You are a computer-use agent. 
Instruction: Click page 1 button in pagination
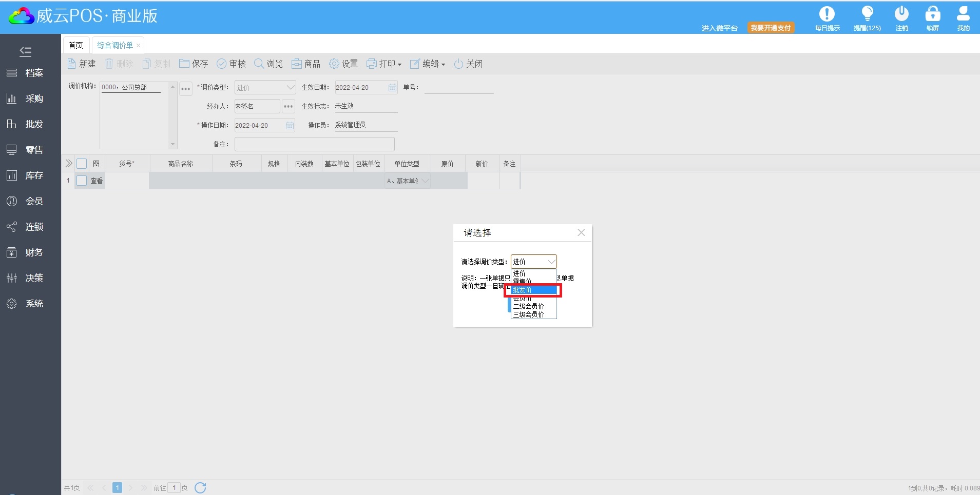(117, 488)
